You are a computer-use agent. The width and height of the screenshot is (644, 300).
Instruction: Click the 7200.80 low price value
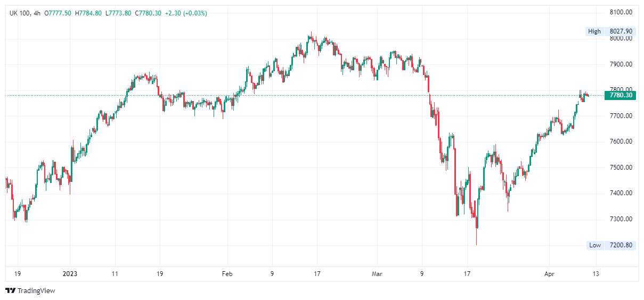619,245
